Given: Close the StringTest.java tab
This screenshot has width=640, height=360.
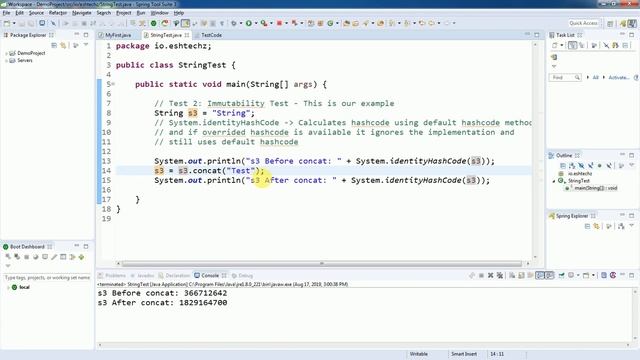Looking at the screenshot, I should coord(187,36).
